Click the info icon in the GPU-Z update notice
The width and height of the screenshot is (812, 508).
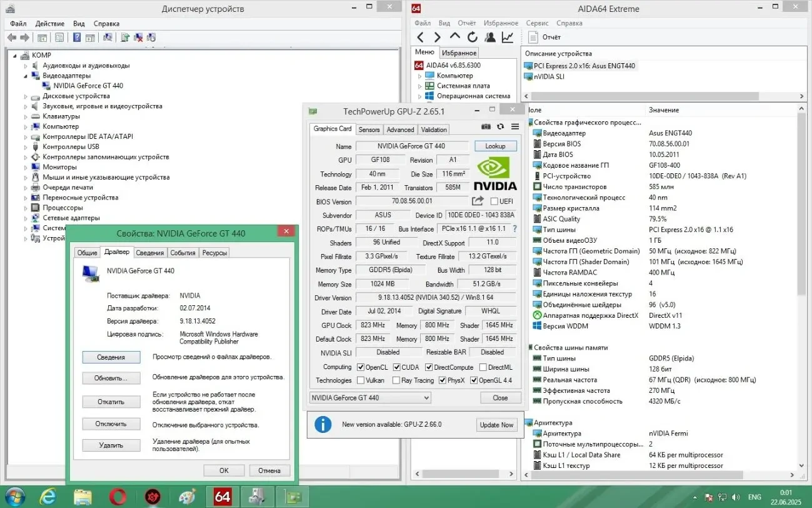point(323,424)
